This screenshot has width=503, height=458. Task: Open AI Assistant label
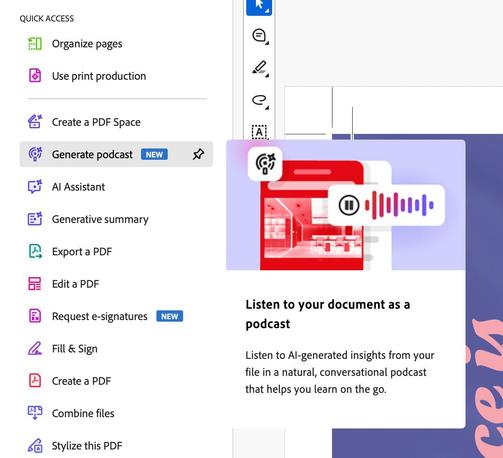[78, 187]
